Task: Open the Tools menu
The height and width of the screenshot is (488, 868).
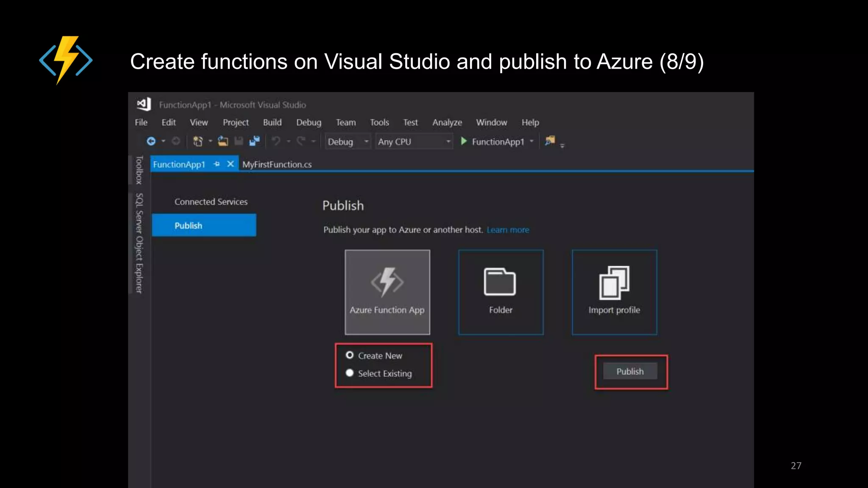Action: pyautogui.click(x=379, y=122)
